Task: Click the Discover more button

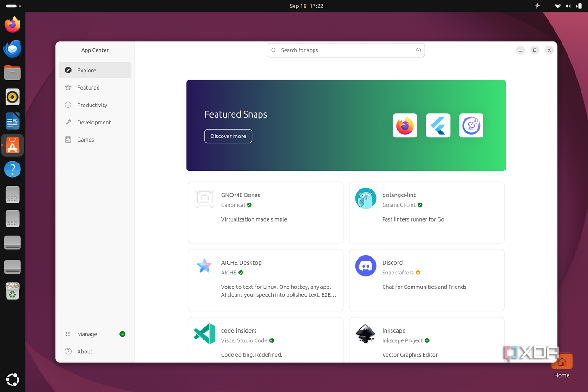Action: 228,136
